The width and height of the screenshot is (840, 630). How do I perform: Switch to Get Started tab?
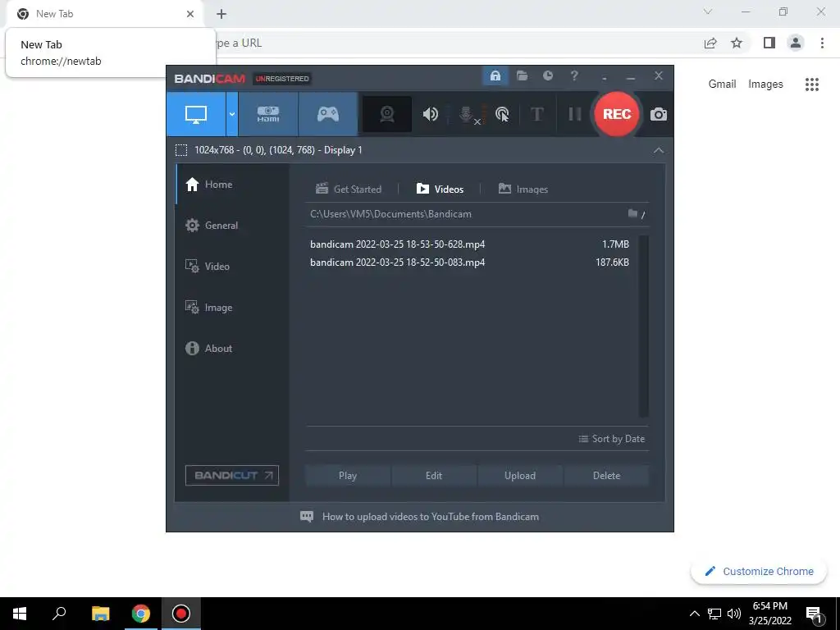[x=349, y=189]
